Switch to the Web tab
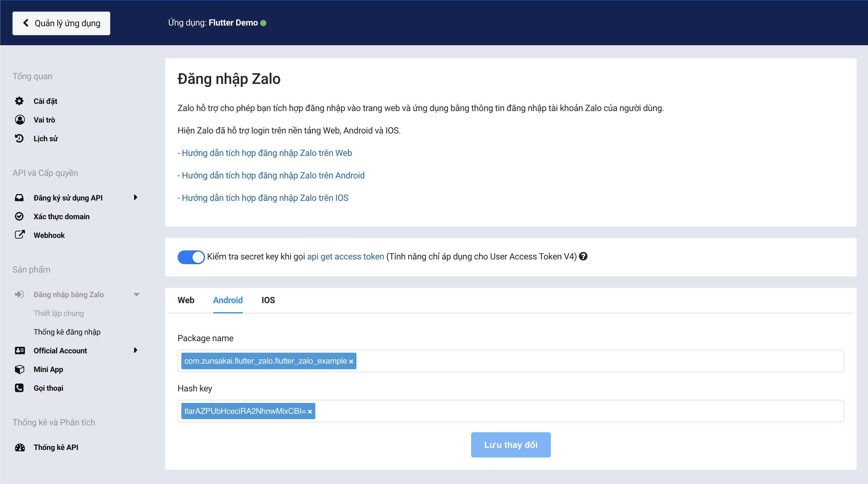Image resolution: width=868 pixels, height=484 pixels. coord(186,300)
